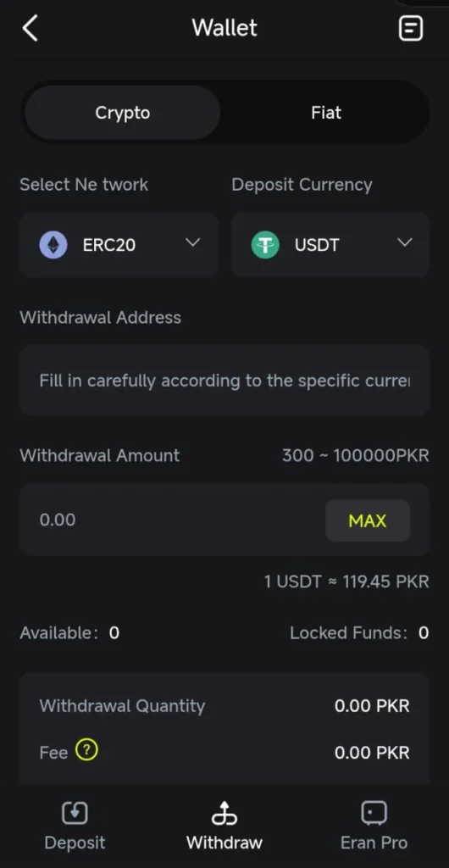Open Eran Pro from bottom bar
This screenshot has width=449, height=868.
coord(374,826)
